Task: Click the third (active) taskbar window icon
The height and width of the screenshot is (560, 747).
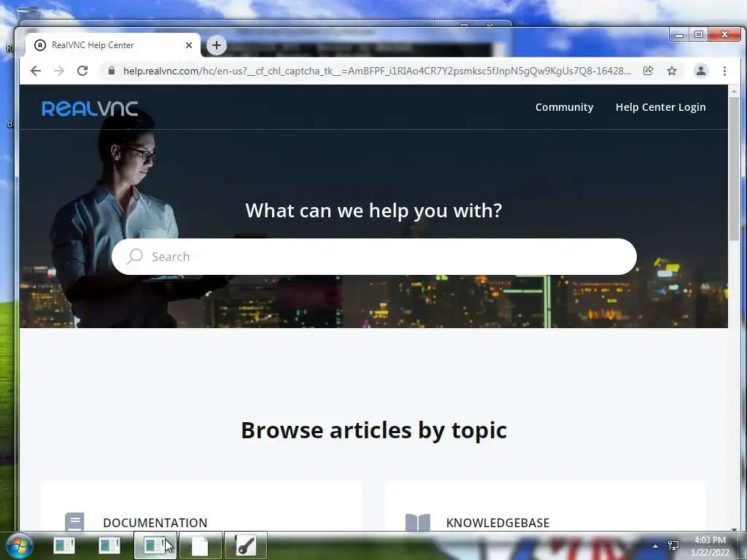Action: [x=155, y=545]
